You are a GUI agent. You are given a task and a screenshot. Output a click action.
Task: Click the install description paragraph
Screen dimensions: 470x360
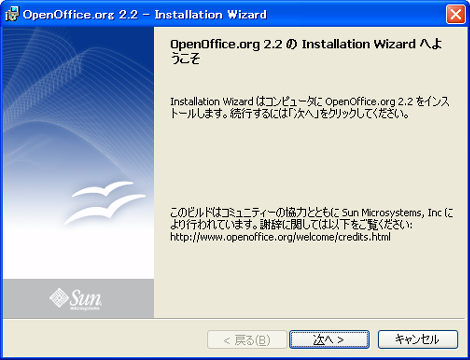[310, 107]
